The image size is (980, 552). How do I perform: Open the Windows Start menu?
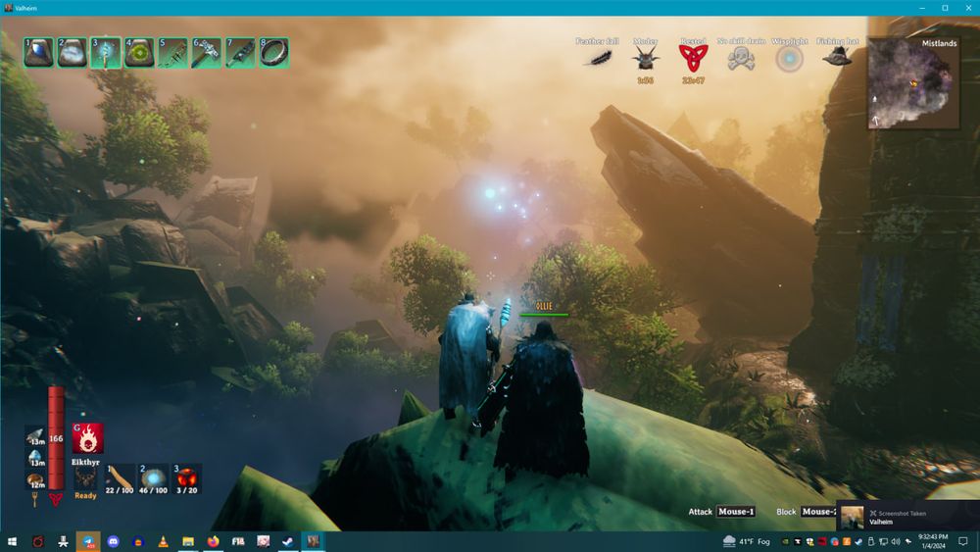(12, 541)
